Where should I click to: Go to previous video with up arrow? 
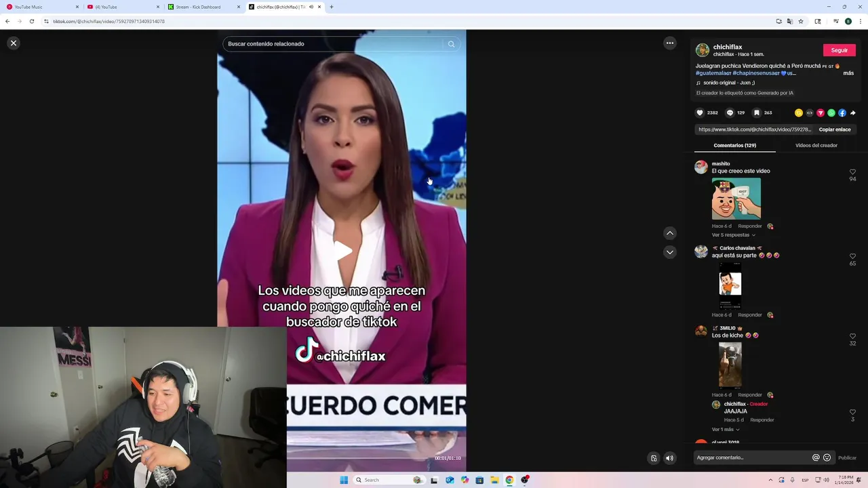pos(670,233)
